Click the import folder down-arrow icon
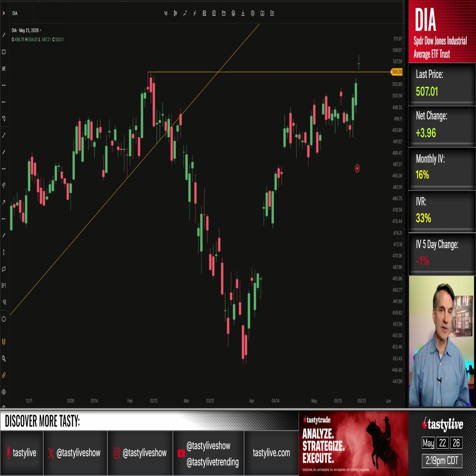Image resolution: width=476 pixels, height=476 pixels. tap(262, 13)
